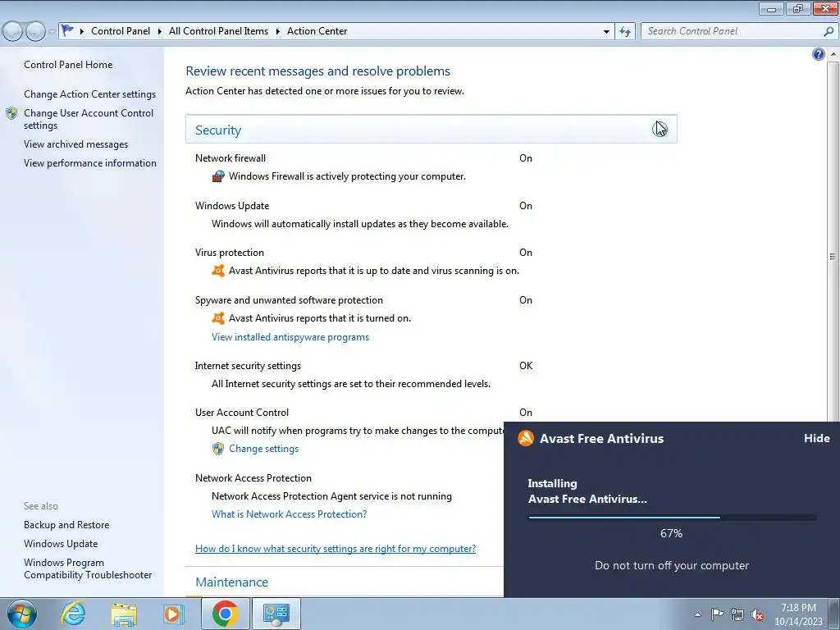Click the UAC shield beside Change settings
840x630 pixels.
(217, 449)
